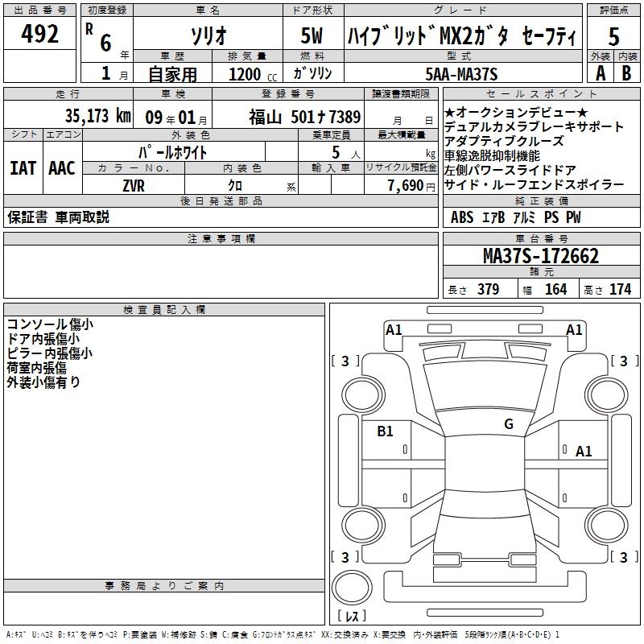Click the A1 marker at front-right corner
Screen dimensions: 644x644
574,329
